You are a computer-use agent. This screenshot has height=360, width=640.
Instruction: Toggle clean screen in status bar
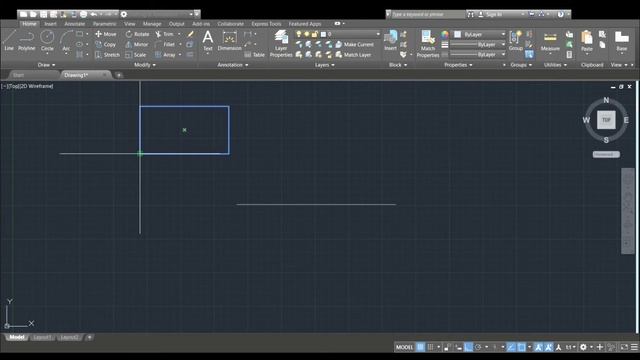point(624,347)
